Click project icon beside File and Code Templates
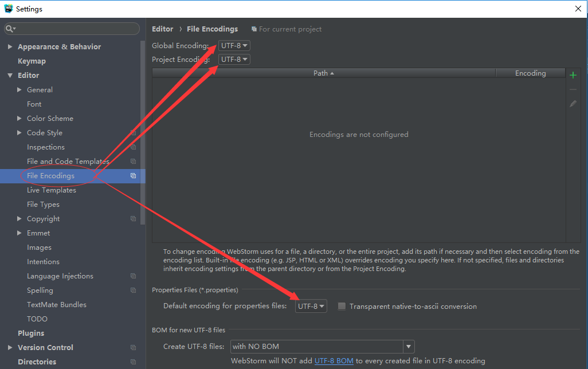Screen dimensions: 588x369 tap(133, 161)
